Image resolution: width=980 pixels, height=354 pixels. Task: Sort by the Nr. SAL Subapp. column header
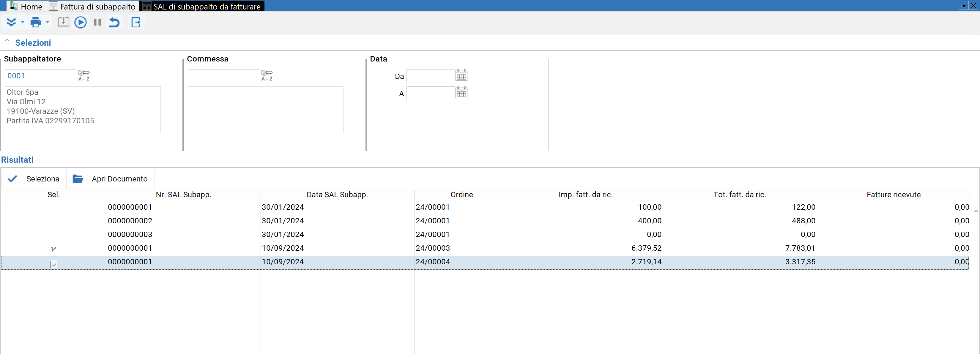click(x=183, y=195)
